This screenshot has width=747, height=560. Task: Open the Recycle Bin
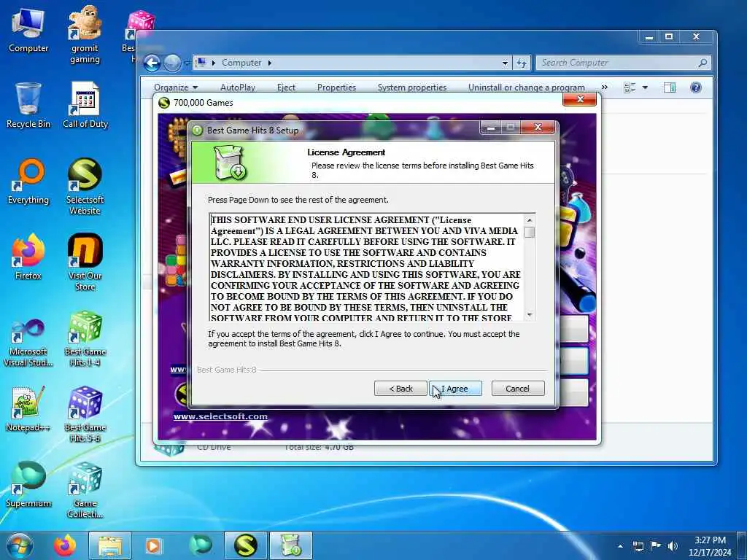pos(28,106)
